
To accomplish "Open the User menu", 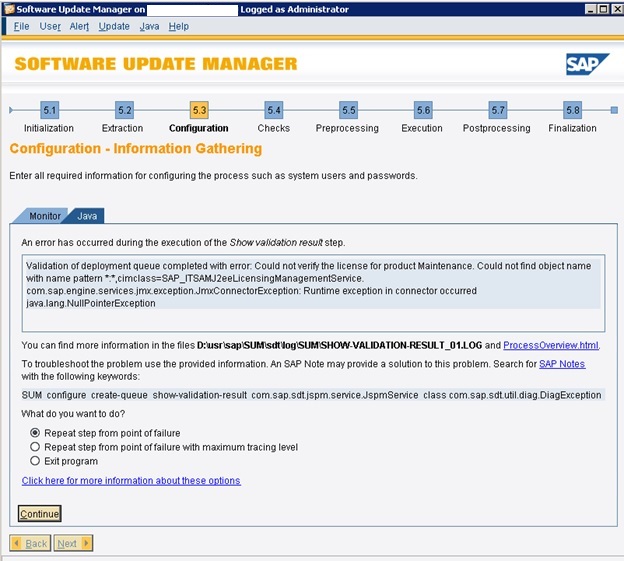I will pyautogui.click(x=50, y=27).
